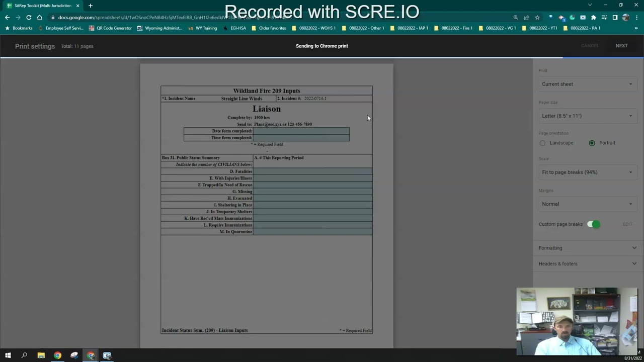
Task: Open the screen recorder extension icon
Action: point(583,18)
